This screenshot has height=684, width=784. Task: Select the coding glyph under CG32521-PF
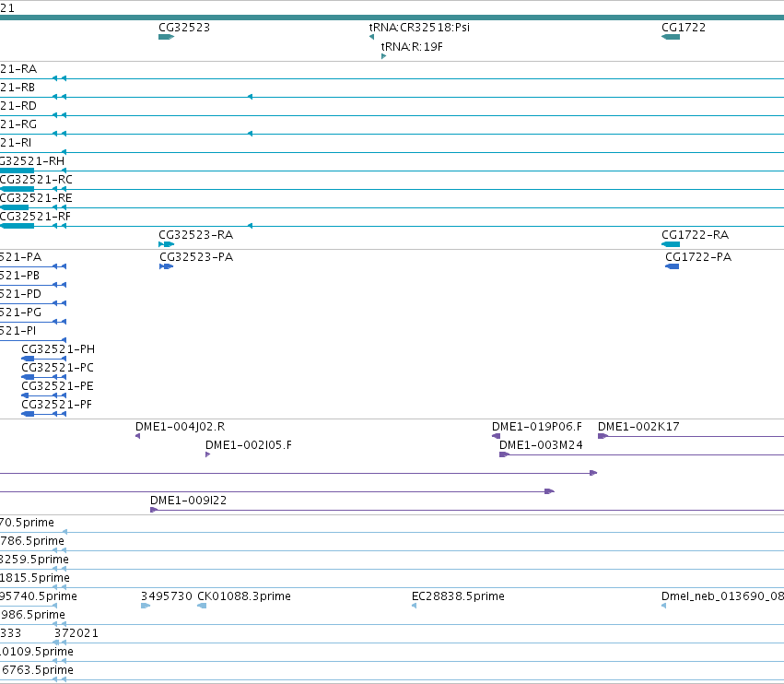click(x=43, y=414)
